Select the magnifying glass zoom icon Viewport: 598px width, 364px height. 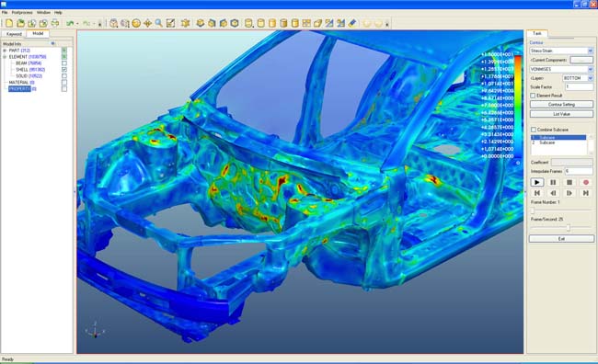tap(158, 24)
